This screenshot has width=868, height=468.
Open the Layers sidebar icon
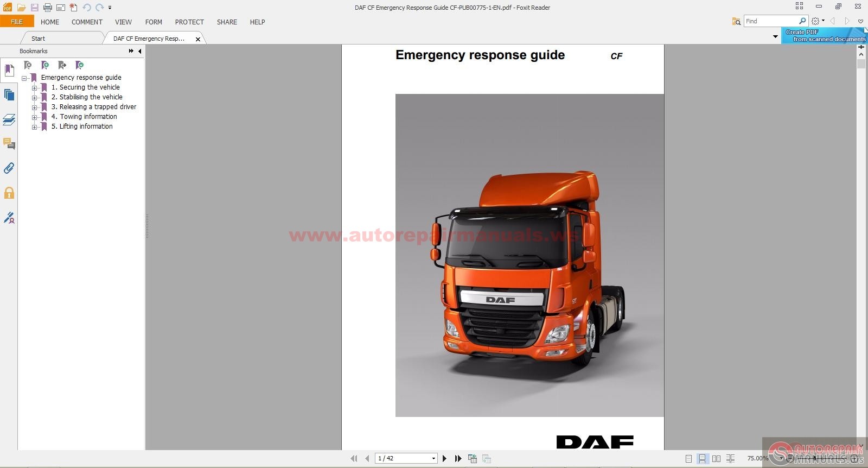(x=9, y=119)
